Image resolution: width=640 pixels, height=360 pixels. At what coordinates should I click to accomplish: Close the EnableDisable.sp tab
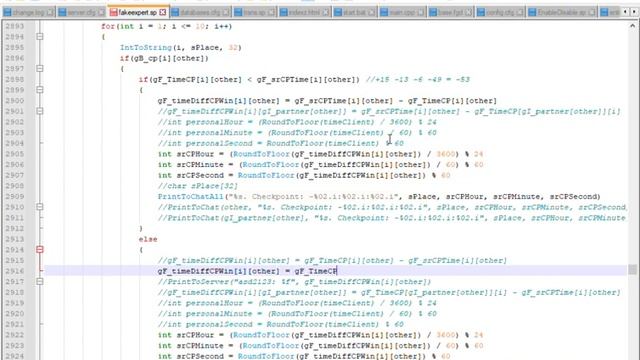tap(592, 12)
